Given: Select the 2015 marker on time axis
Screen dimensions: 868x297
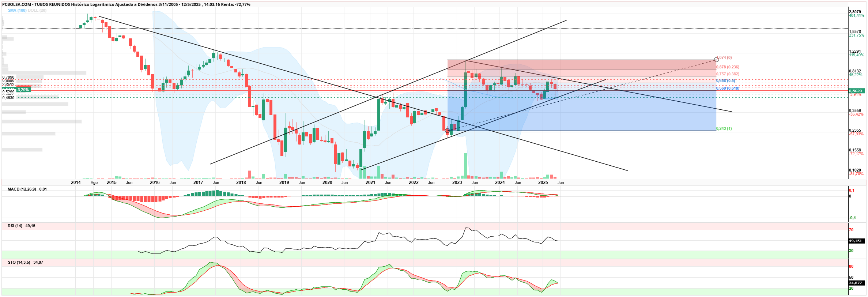Looking at the screenshot, I should [x=112, y=183].
